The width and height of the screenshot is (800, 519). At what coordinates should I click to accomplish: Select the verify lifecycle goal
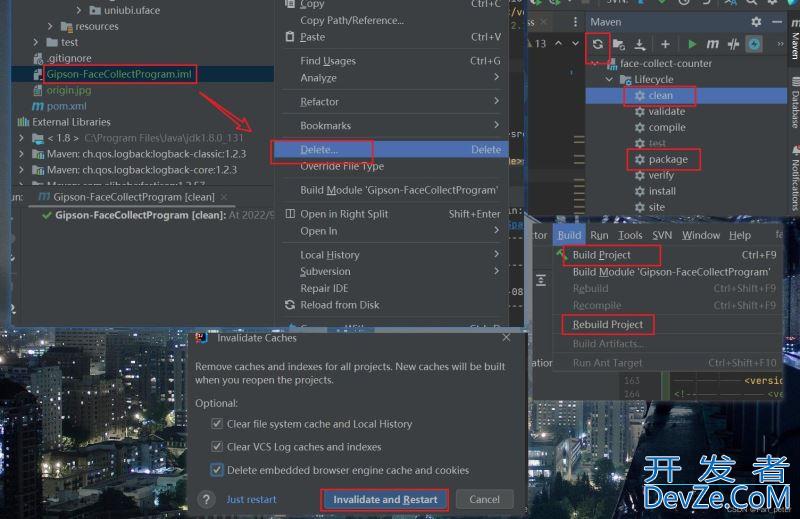pos(661,176)
